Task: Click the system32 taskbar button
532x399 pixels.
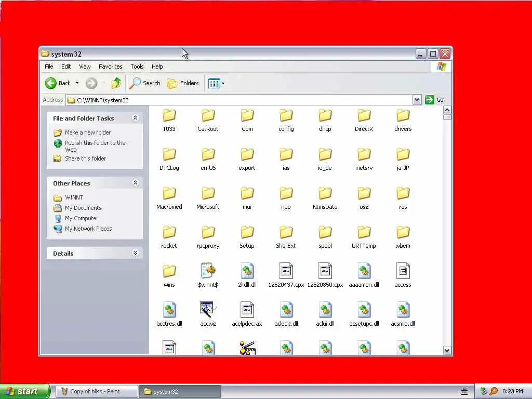Action: (180, 392)
